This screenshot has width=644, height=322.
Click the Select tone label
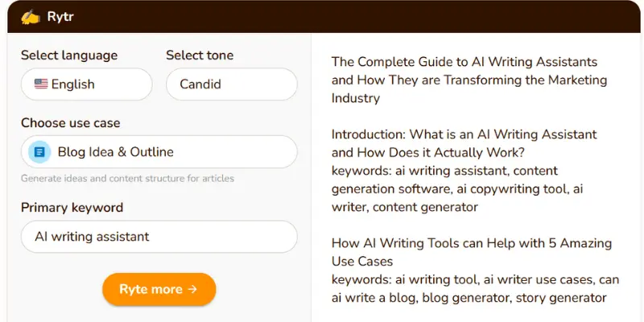pyautogui.click(x=200, y=56)
